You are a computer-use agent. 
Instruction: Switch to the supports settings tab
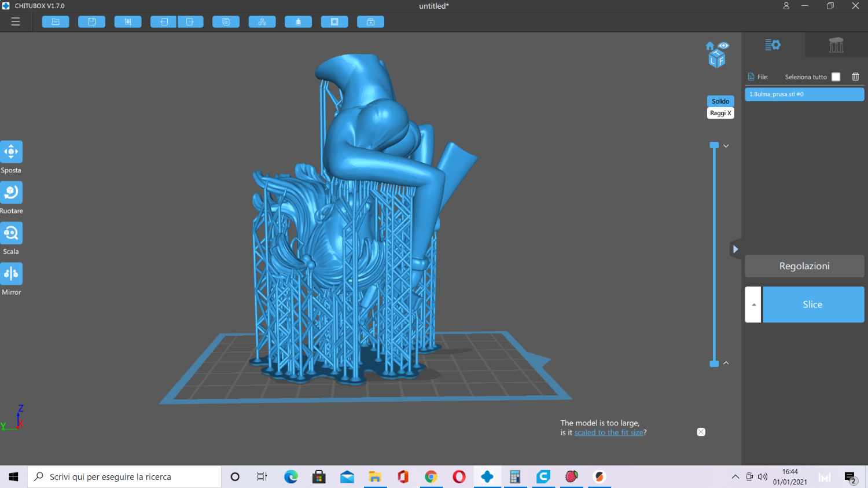(x=836, y=45)
